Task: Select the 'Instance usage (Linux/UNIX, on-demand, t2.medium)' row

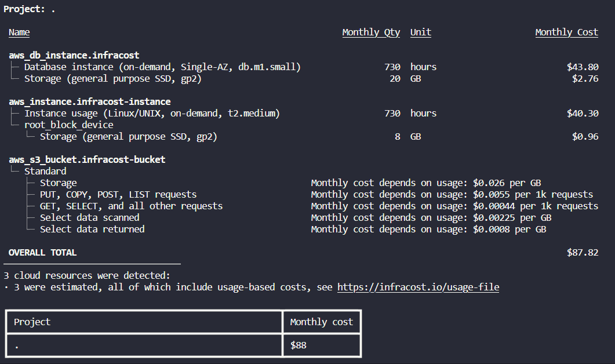Action: (x=304, y=114)
